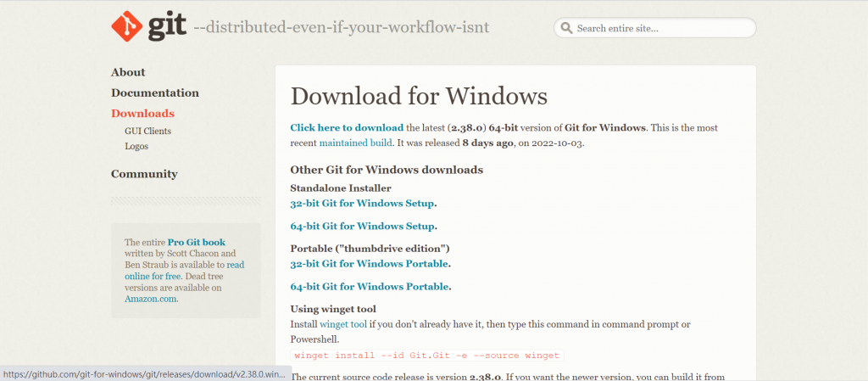Open the Pro Git book link
This screenshot has height=381, width=868.
pos(197,242)
